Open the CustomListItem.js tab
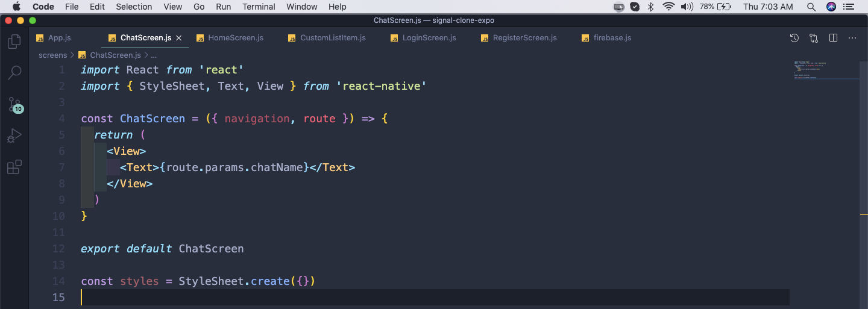 click(x=327, y=38)
